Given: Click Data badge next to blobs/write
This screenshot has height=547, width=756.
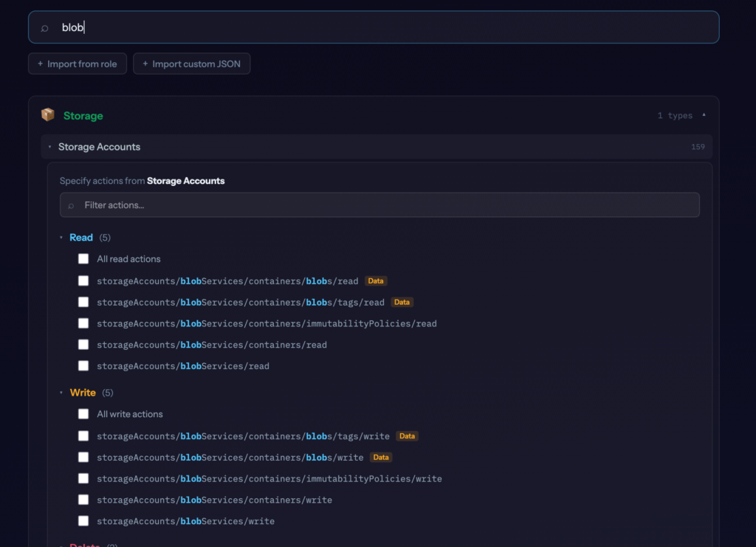Looking at the screenshot, I should pos(381,458).
